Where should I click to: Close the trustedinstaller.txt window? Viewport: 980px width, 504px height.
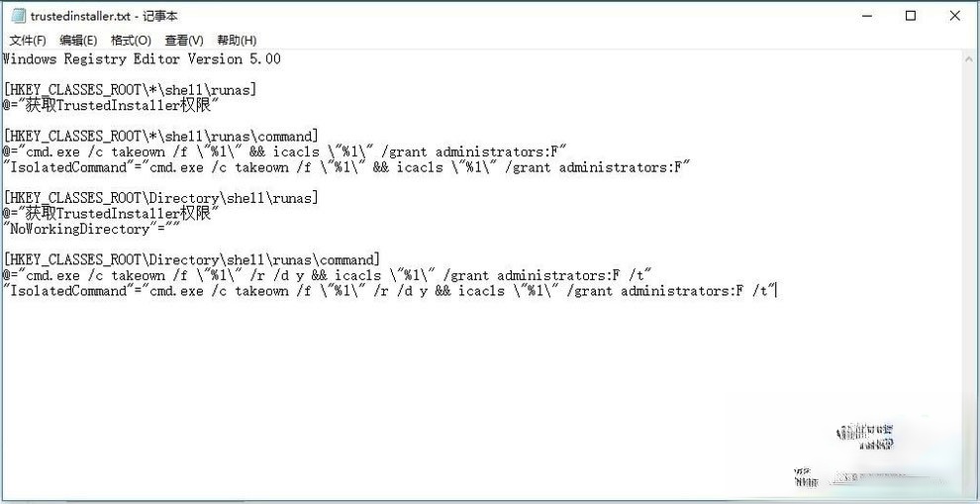(955, 16)
